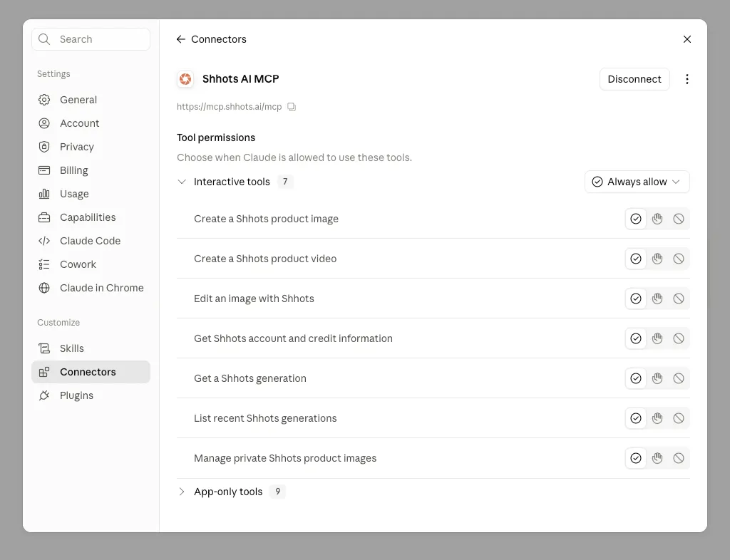Open Claude in Chrome settings
Viewport: 730px width, 560px height.
pyautogui.click(x=91, y=288)
